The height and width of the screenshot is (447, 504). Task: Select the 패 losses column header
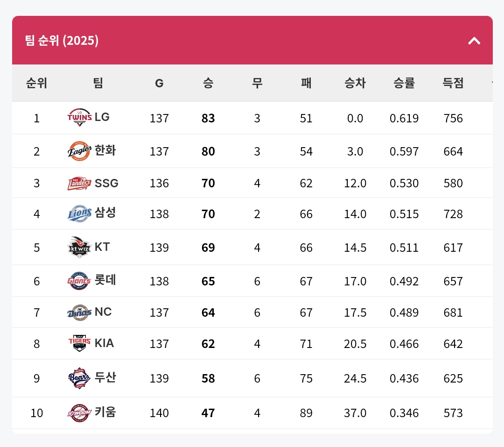306,83
